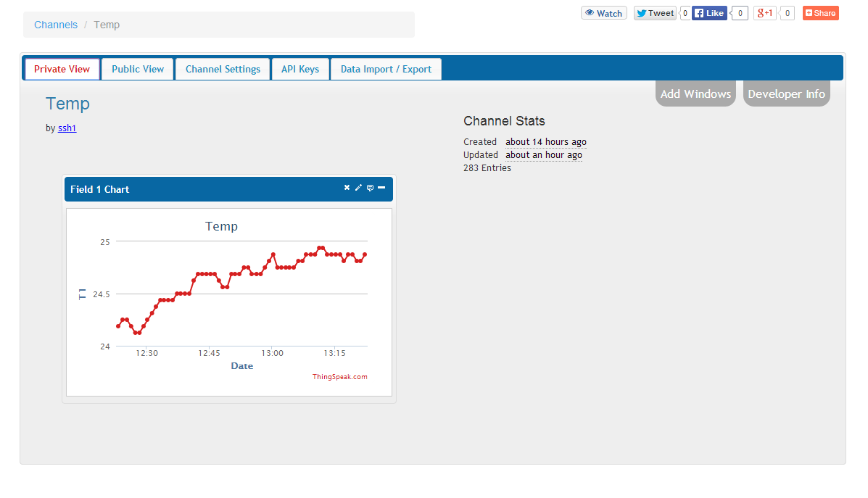Open the API Keys tab
The height and width of the screenshot is (498, 868).
[x=300, y=69]
